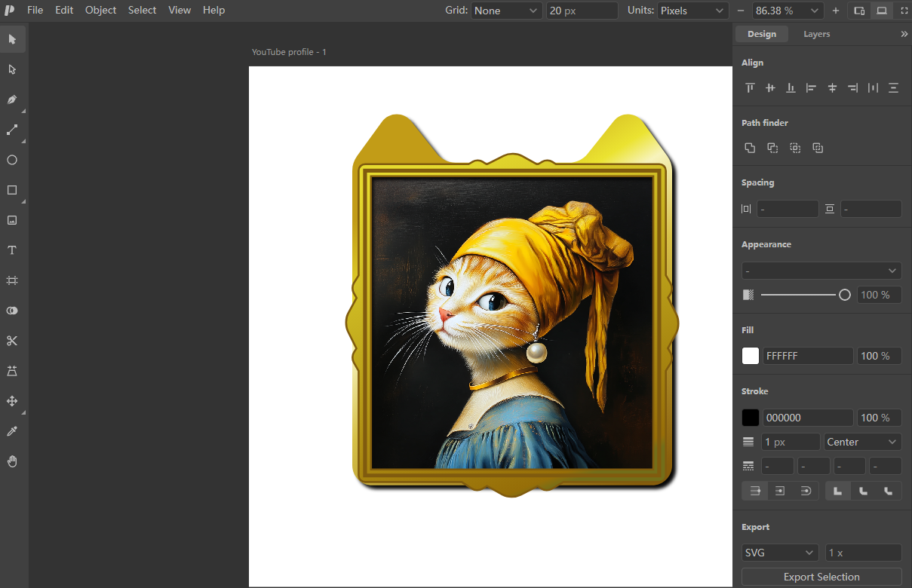The width and height of the screenshot is (912, 588).
Task: Select the Text tool
Action: (12, 250)
